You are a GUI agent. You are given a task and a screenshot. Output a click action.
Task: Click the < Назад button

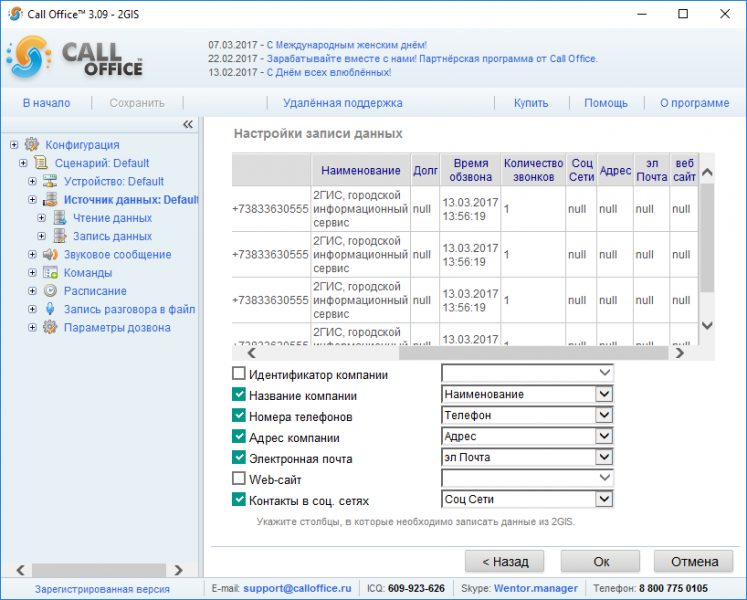[505, 561]
